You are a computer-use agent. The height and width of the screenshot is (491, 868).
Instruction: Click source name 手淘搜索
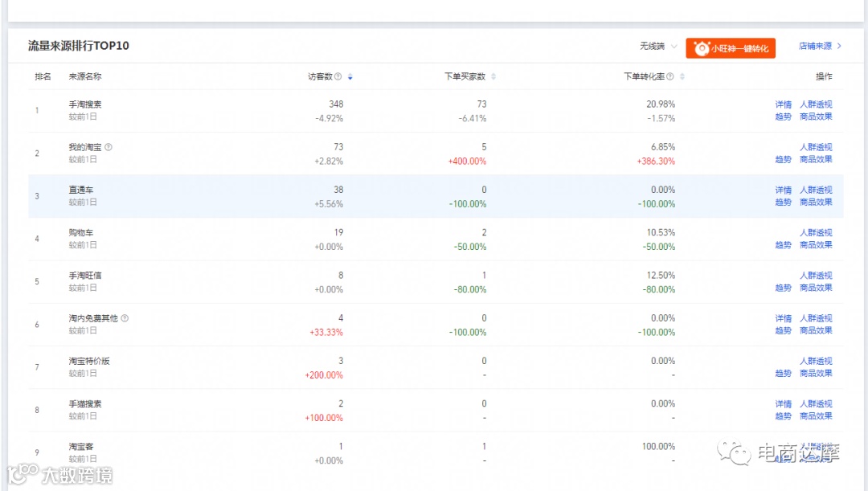85,104
